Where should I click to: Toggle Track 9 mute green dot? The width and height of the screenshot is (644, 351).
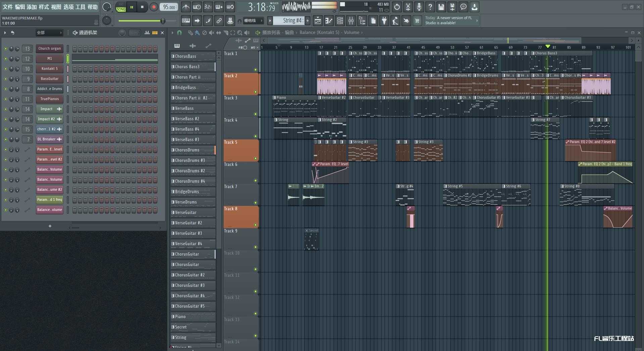(255, 247)
